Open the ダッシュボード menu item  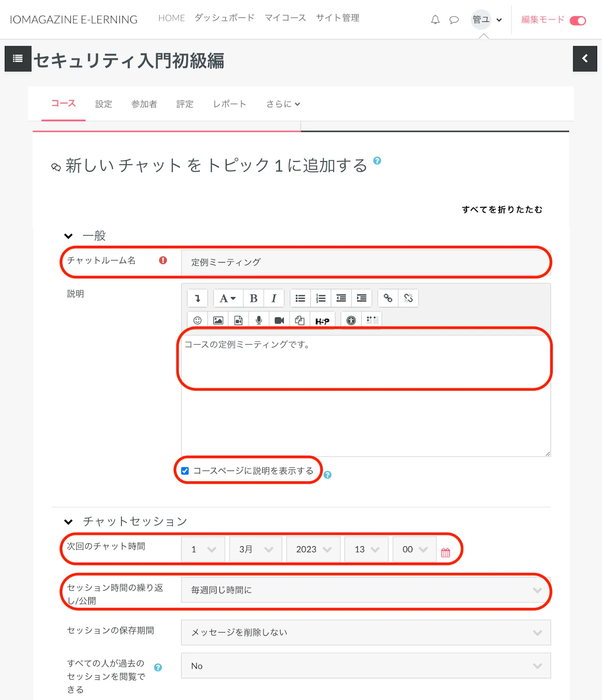coord(224,18)
